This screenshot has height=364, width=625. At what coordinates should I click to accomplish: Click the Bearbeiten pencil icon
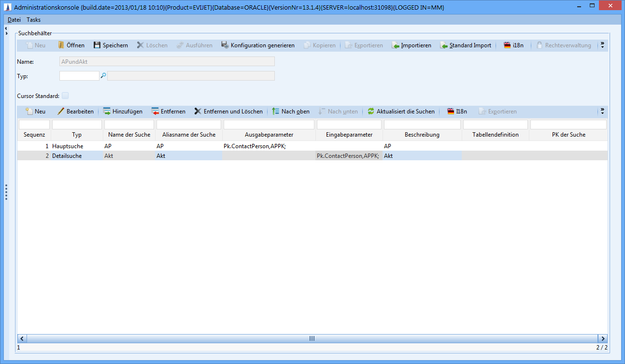61,112
